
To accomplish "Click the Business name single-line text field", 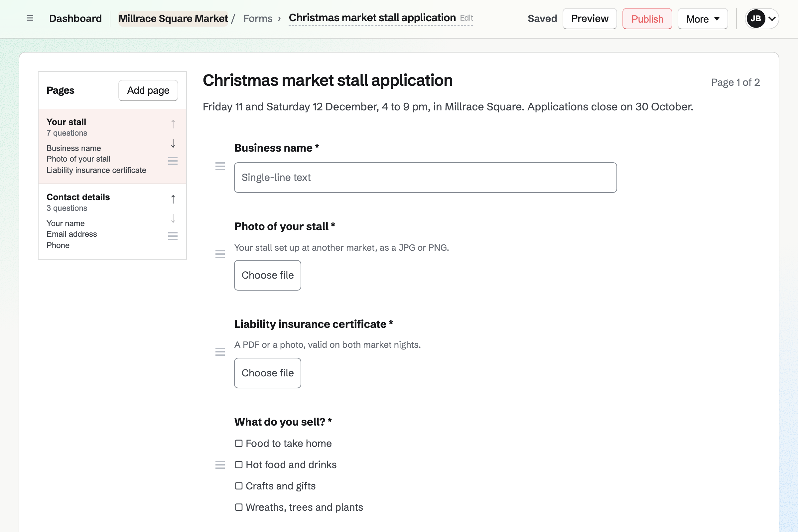I will (426, 178).
